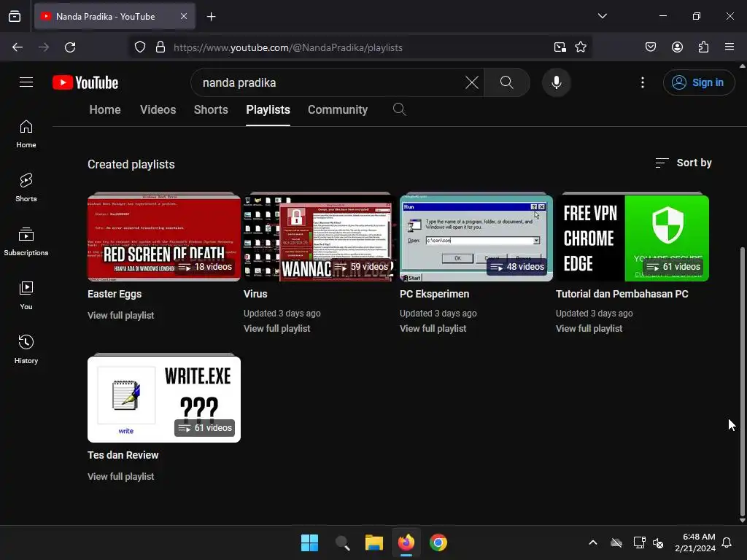Click the YouTube logo

85,82
